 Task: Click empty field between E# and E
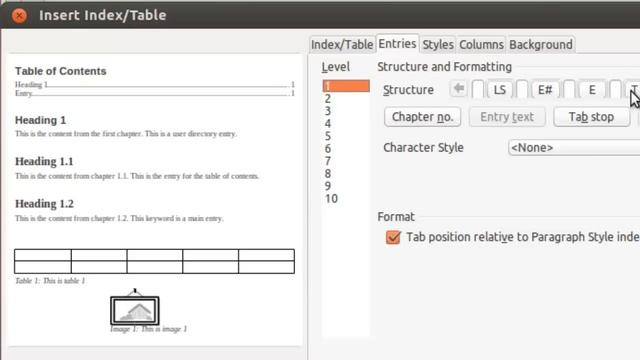pyautogui.click(x=569, y=90)
